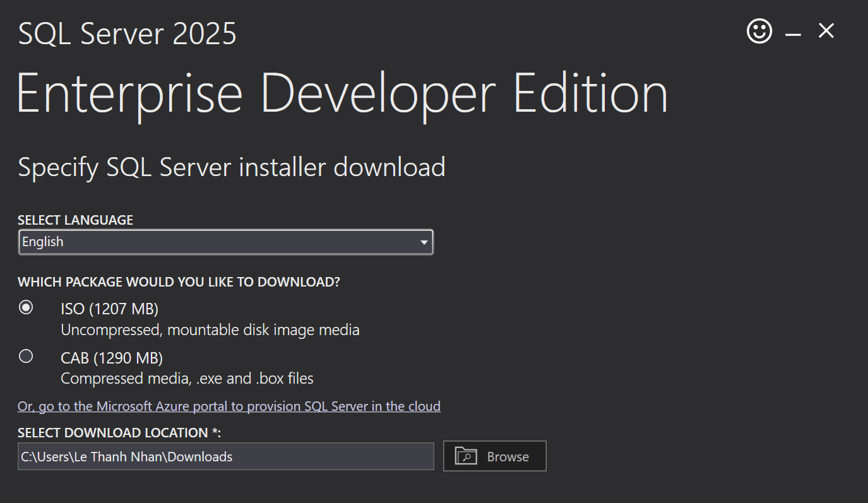
Task: Select the CAB package radio button
Action: point(26,357)
